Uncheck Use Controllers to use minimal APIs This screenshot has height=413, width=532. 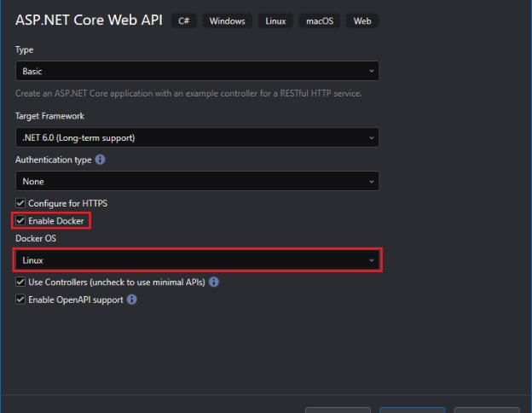pos(20,282)
